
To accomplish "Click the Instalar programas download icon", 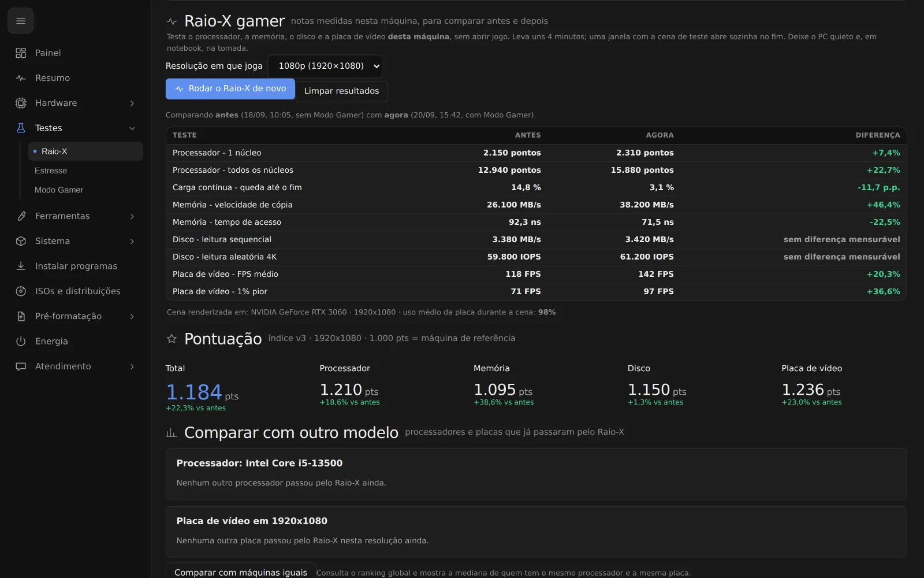I will [x=21, y=266].
